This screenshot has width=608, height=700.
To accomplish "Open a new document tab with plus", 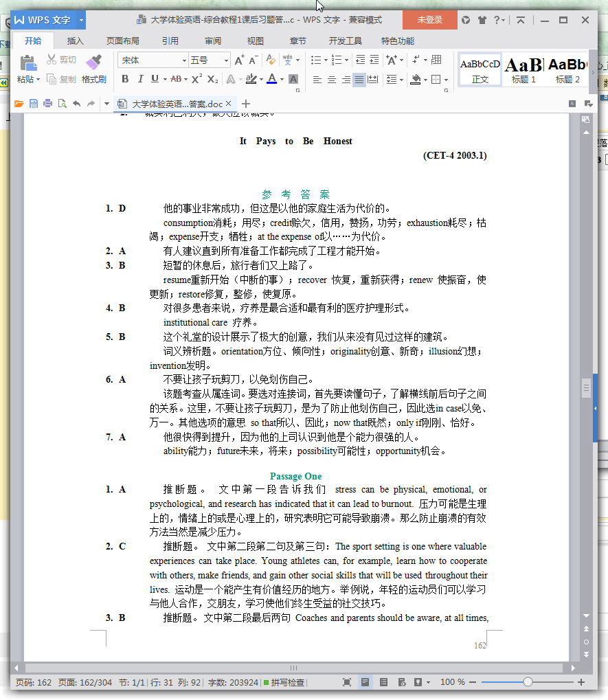I will pos(245,104).
